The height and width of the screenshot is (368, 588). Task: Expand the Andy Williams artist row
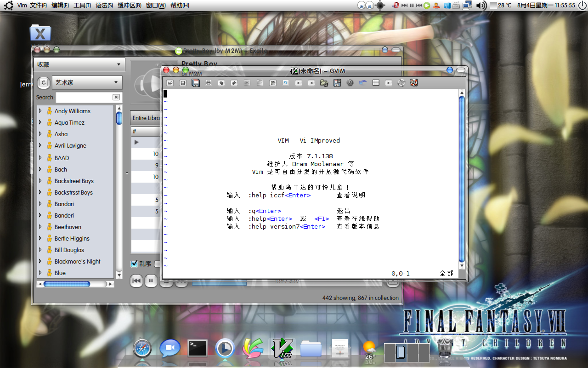tap(40, 111)
